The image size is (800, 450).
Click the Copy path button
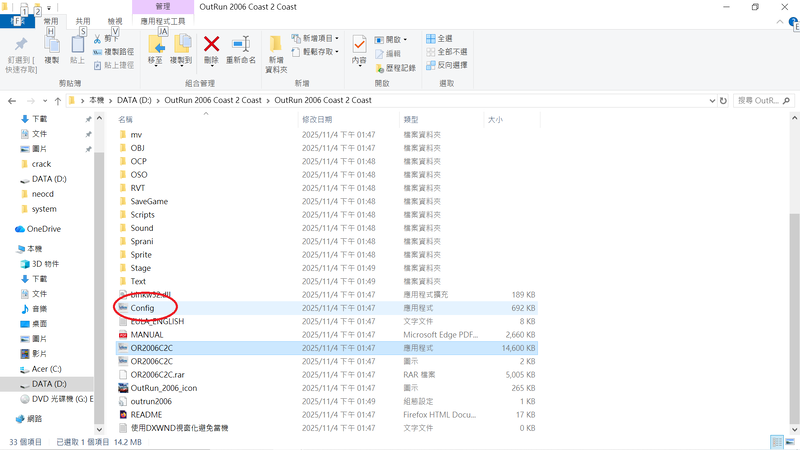(114, 52)
